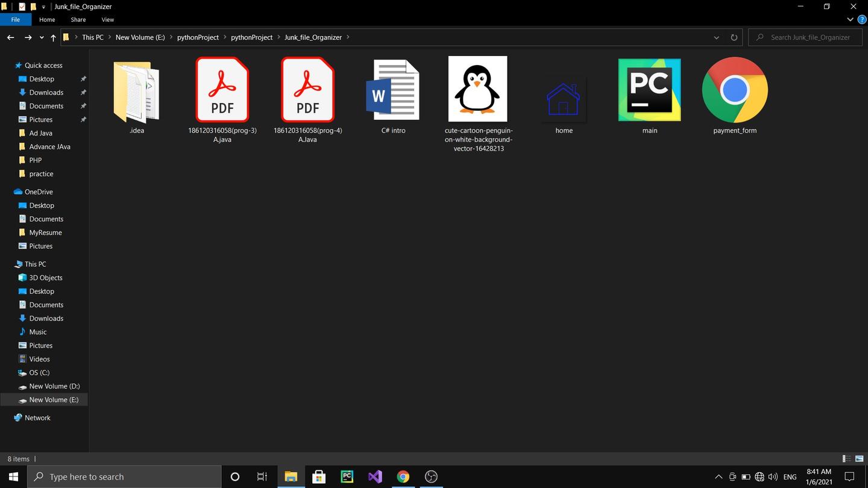Select This PC in the navigation pane
Viewport: 868px width, 488px height.
[35, 264]
